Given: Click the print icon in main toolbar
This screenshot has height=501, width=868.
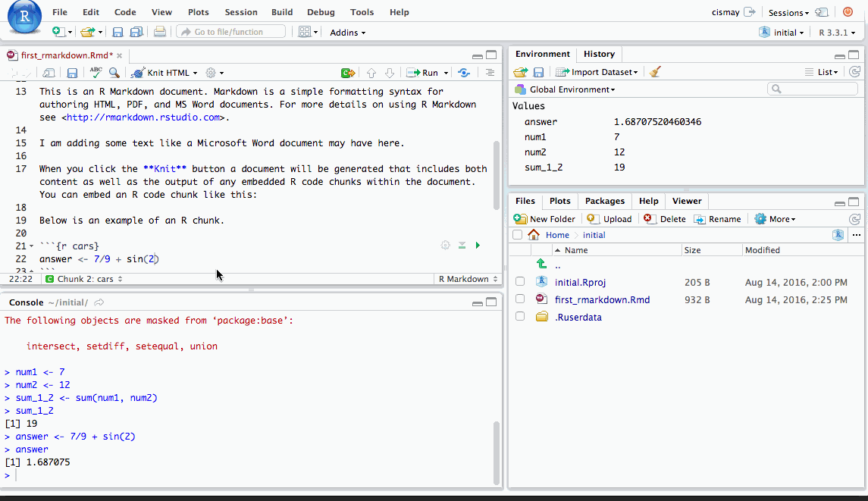Looking at the screenshot, I should [159, 32].
